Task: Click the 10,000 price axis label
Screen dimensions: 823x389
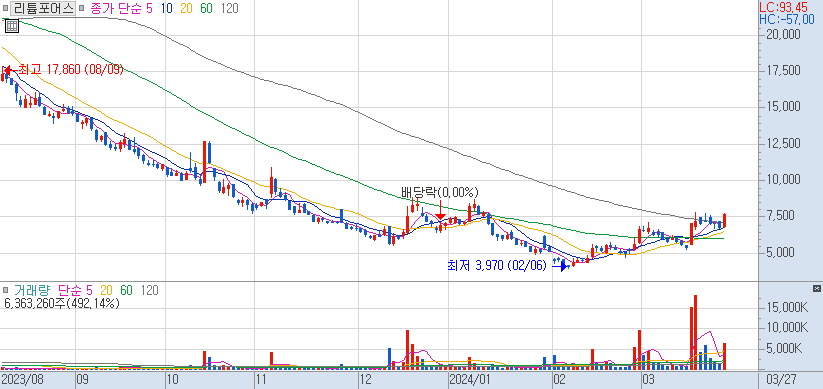Action: coord(783,180)
